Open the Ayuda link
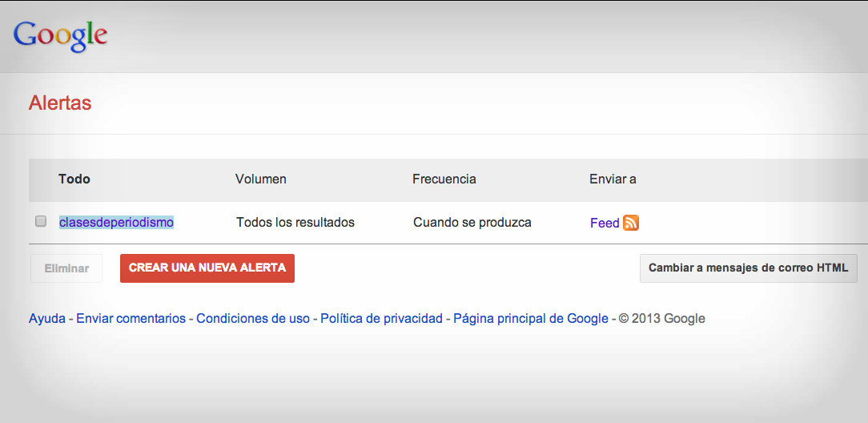Screen dimensions: 868x423 tap(47, 318)
